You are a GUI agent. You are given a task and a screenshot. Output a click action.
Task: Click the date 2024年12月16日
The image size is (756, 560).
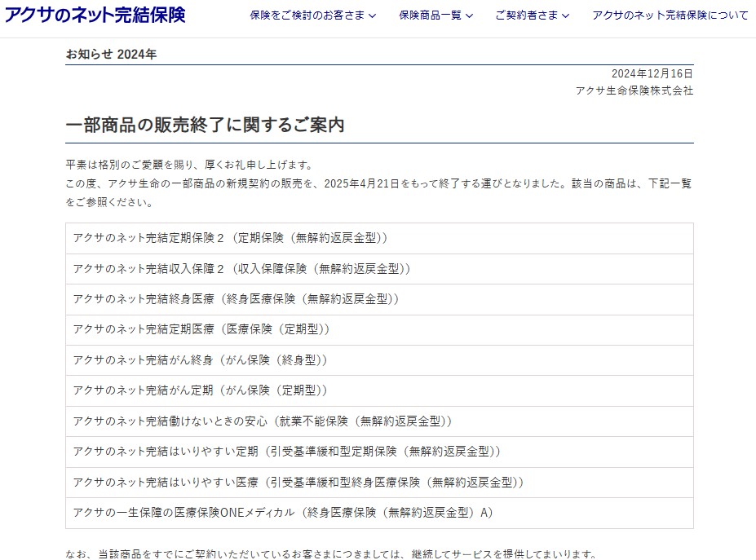652,73
